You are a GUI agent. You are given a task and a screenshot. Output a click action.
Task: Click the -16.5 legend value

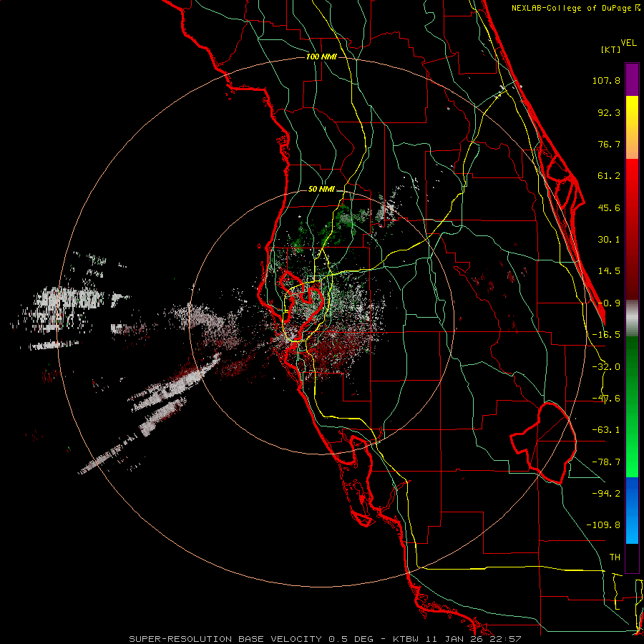(x=606, y=335)
